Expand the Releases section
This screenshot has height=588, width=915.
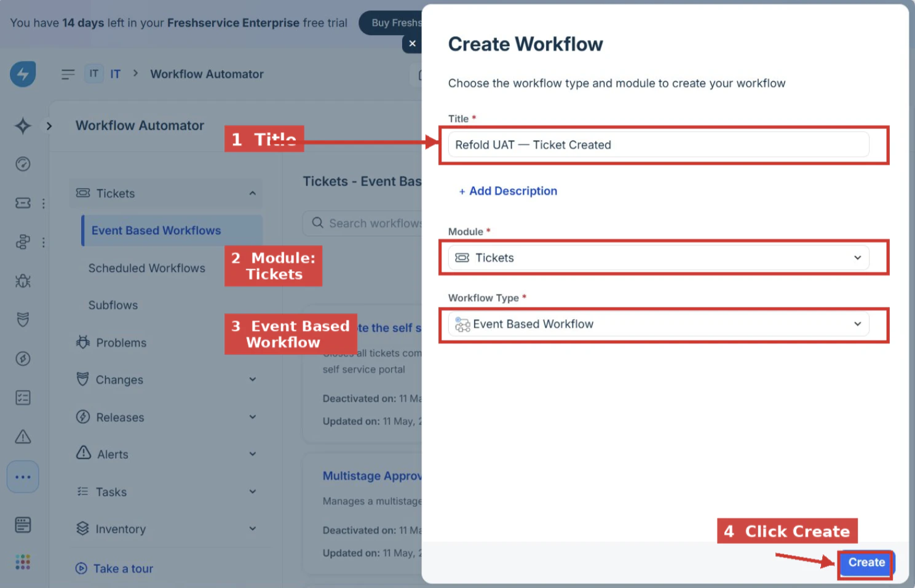pyautogui.click(x=252, y=417)
